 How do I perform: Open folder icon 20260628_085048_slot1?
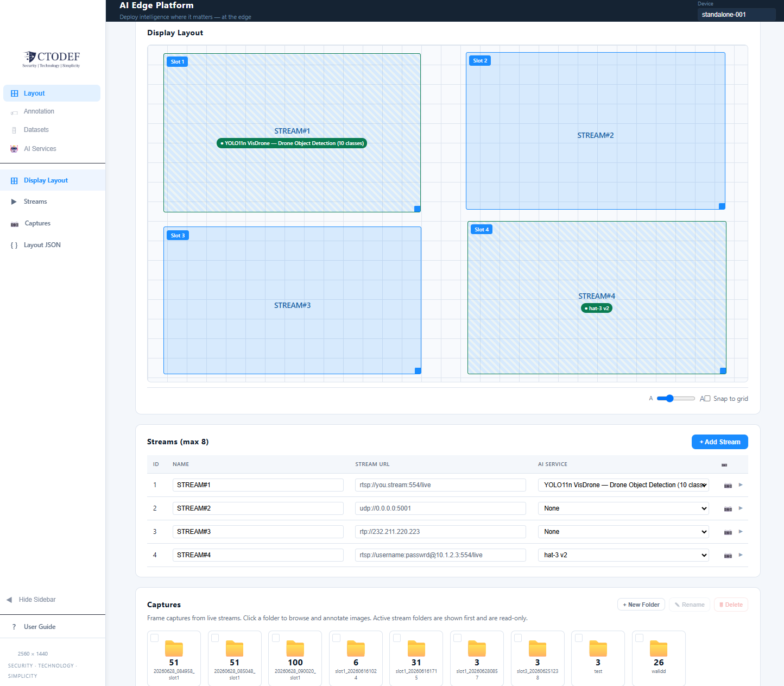click(235, 649)
